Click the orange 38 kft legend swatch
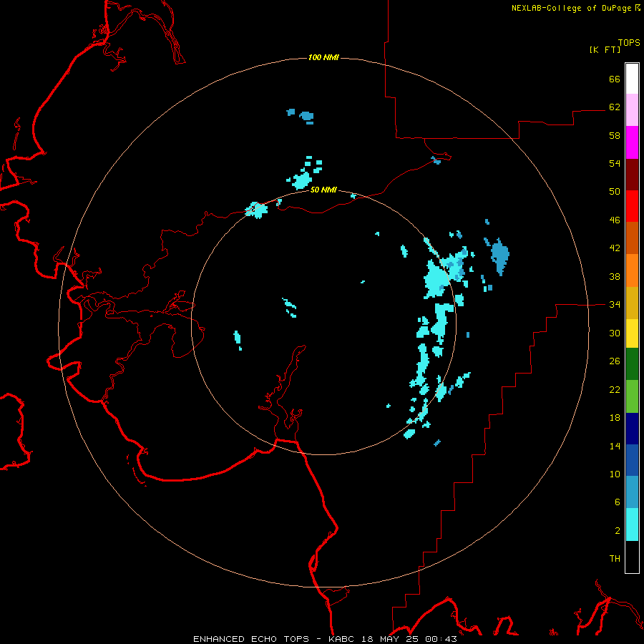This screenshot has width=644, height=644. tap(632, 270)
